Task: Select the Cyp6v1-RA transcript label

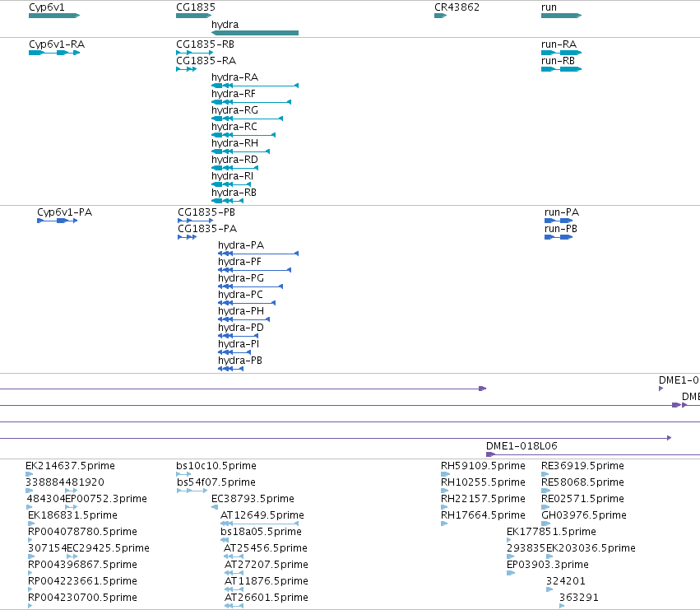Action: coord(57,44)
